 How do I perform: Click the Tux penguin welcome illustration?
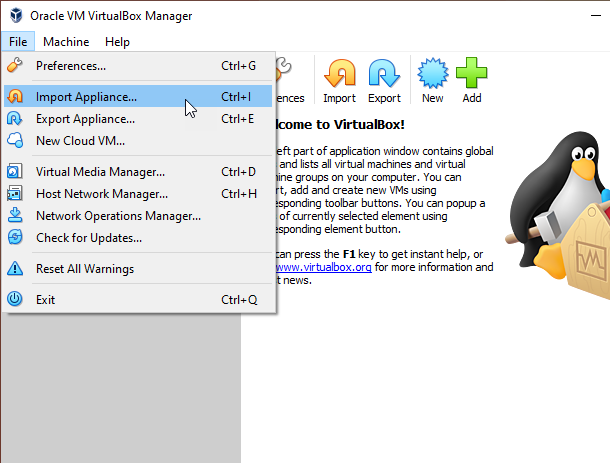pyautogui.click(x=559, y=214)
